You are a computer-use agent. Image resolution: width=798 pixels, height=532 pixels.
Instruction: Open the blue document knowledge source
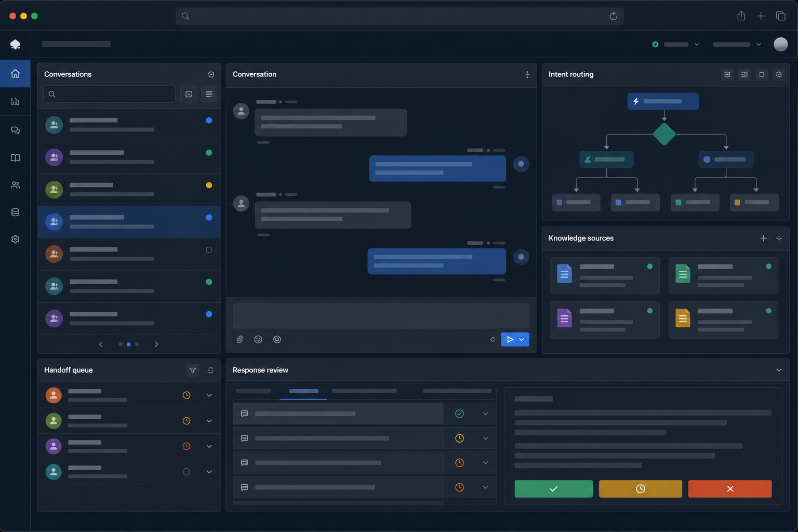click(605, 275)
